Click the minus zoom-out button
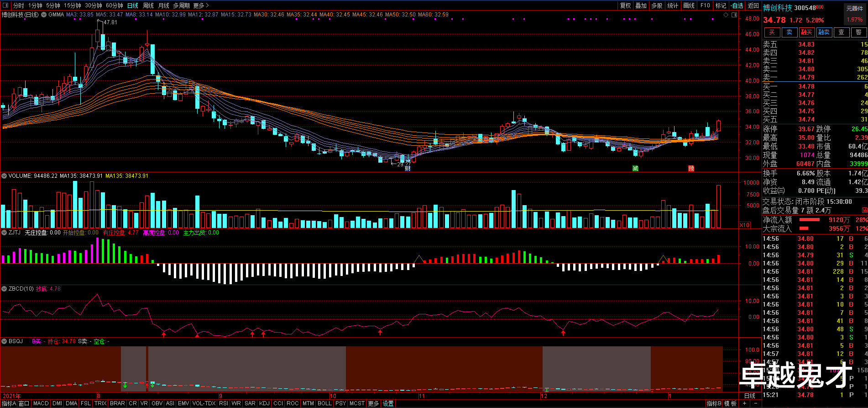The height and width of the screenshot is (408, 868). (x=756, y=403)
